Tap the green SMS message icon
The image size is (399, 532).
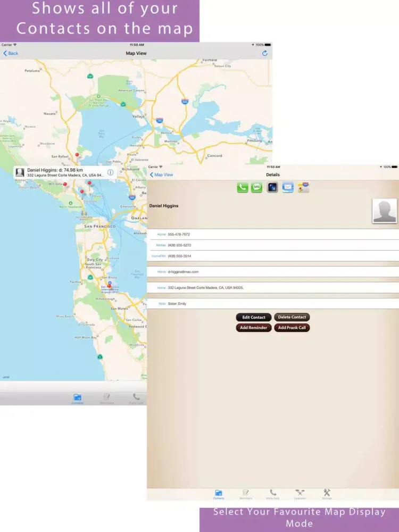click(x=257, y=187)
